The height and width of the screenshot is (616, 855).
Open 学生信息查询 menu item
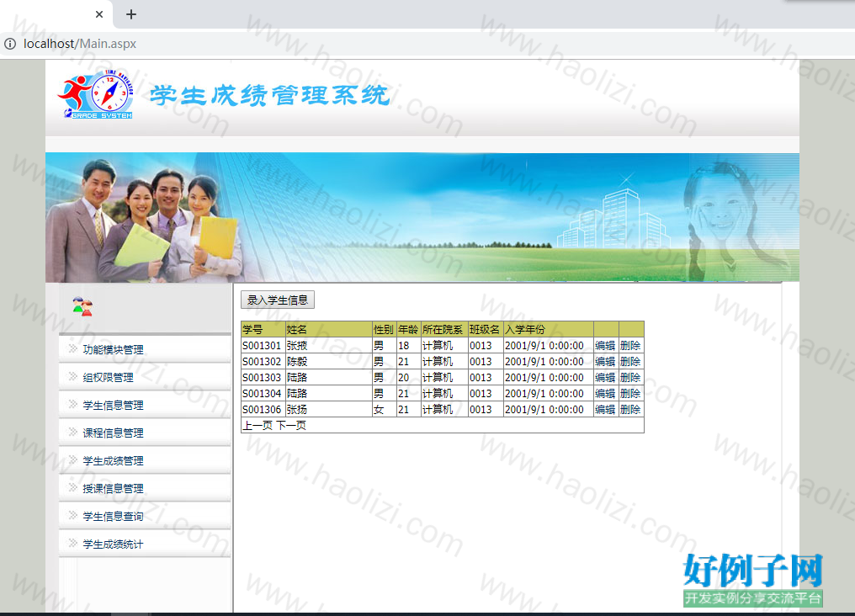coord(113,516)
